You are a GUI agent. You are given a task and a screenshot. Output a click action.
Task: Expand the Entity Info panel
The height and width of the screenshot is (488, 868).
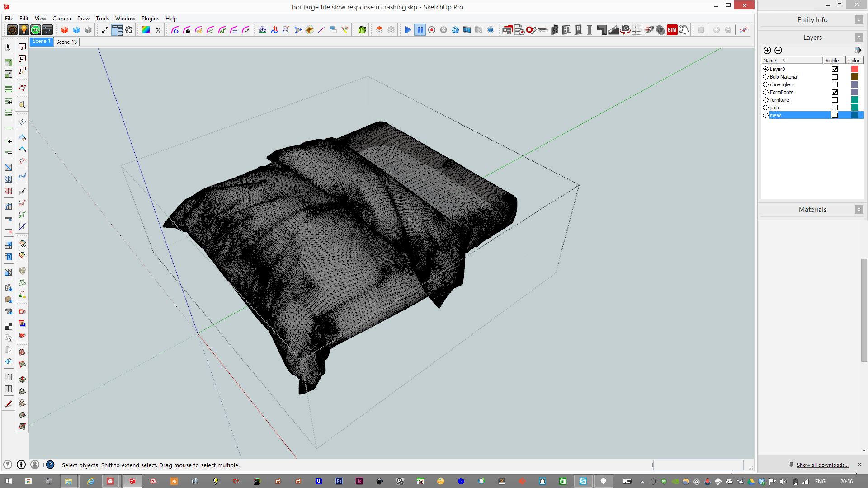click(812, 20)
